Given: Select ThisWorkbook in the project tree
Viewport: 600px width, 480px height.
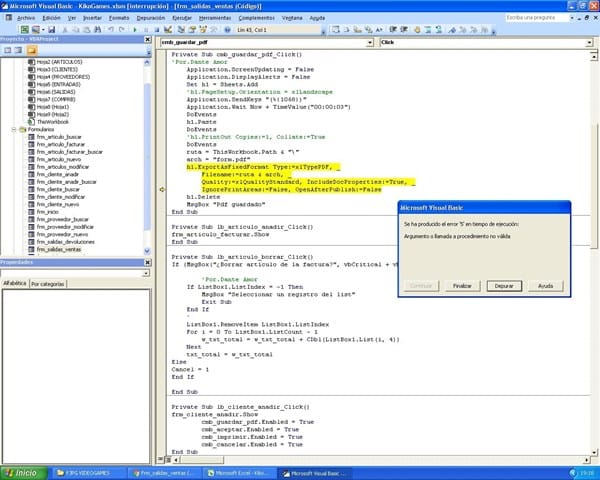Looking at the screenshot, I should pyautogui.click(x=52, y=121).
